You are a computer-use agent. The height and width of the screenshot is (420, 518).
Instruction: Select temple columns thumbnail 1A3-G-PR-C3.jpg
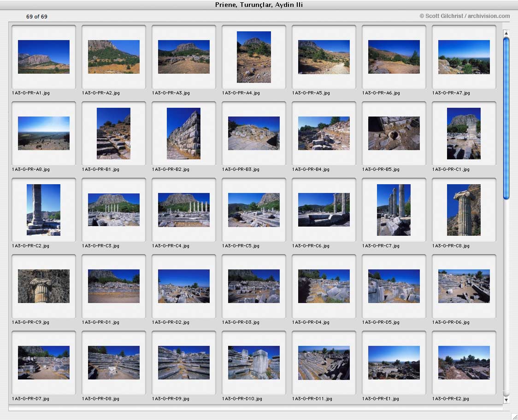coord(114,210)
